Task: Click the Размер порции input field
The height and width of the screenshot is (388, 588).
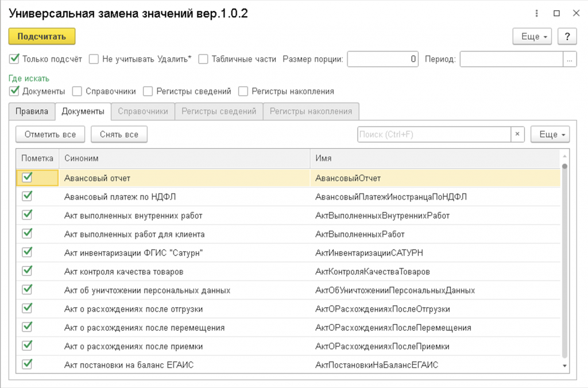Action: click(383, 59)
